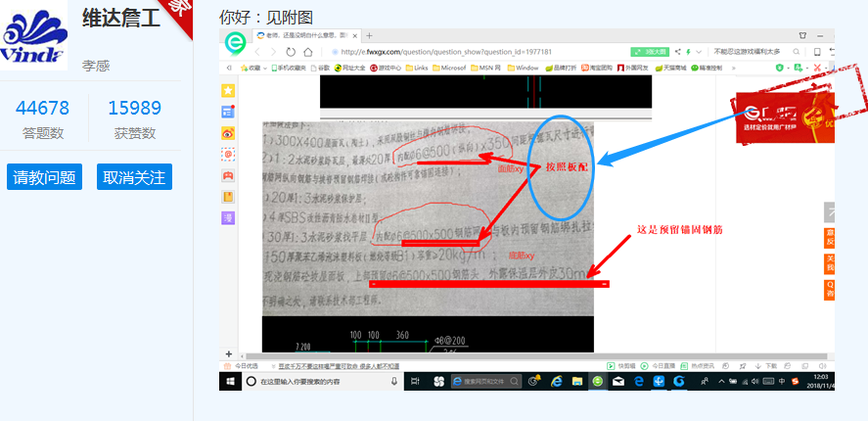Open the Window bookmark folder
The height and width of the screenshot is (421, 868).
[523, 68]
